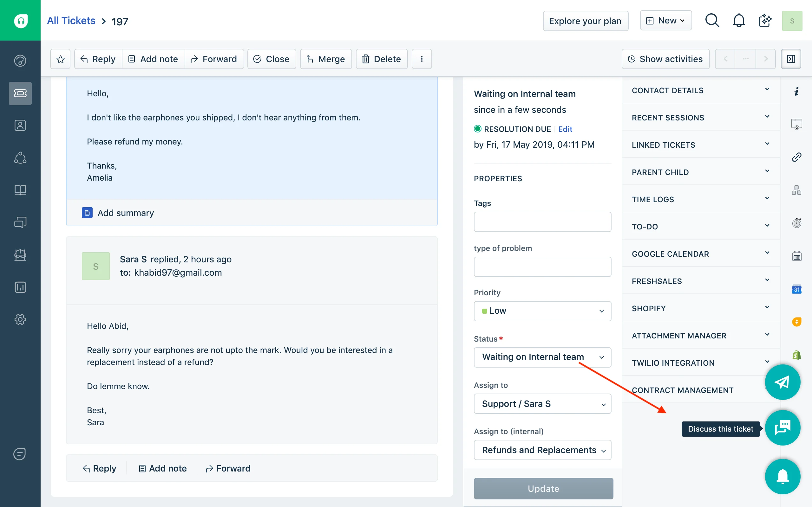Open the Dashboard from the left sidebar
Image resolution: width=812 pixels, height=507 pixels.
20,61
